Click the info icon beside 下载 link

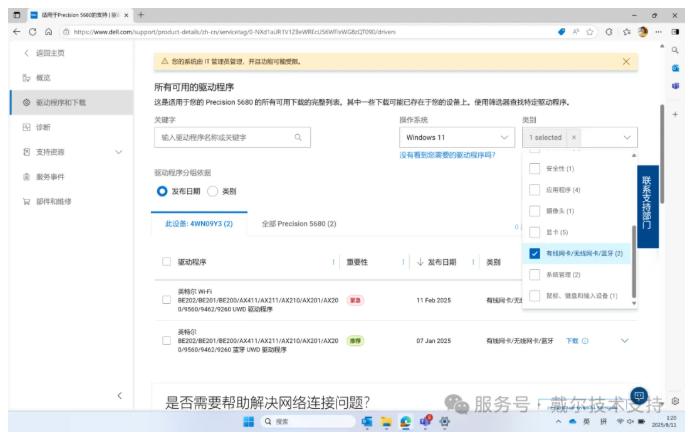click(585, 341)
